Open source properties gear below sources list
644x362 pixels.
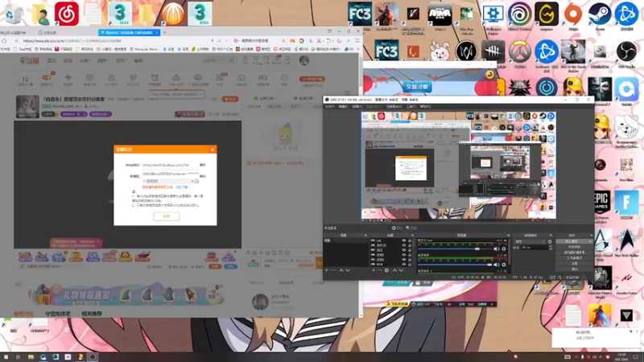click(386, 270)
